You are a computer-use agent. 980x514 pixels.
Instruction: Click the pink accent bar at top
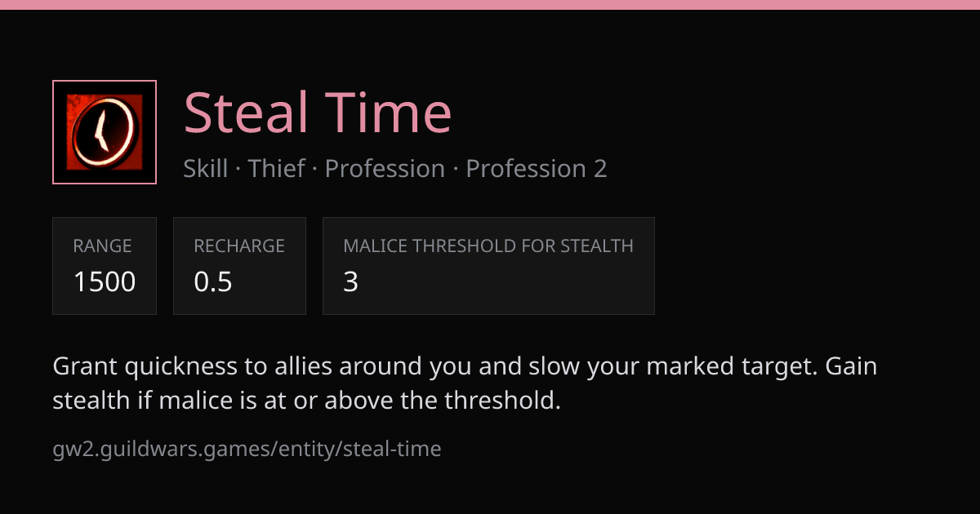pos(490,5)
